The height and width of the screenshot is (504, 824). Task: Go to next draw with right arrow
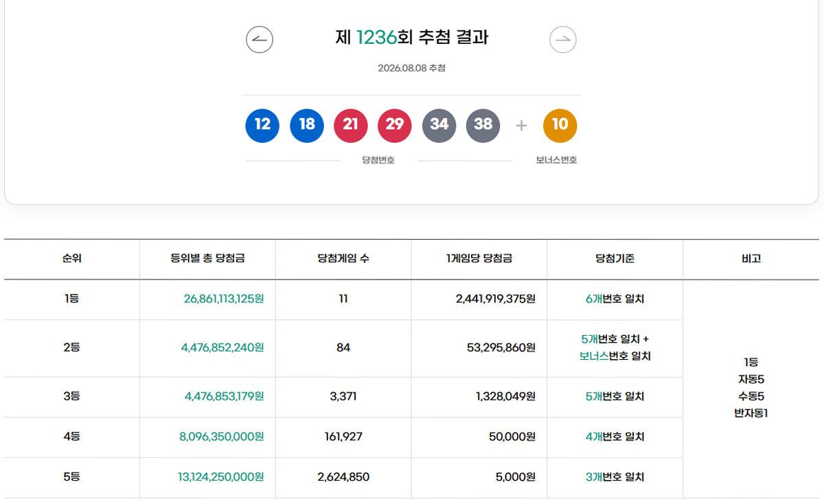click(x=563, y=39)
